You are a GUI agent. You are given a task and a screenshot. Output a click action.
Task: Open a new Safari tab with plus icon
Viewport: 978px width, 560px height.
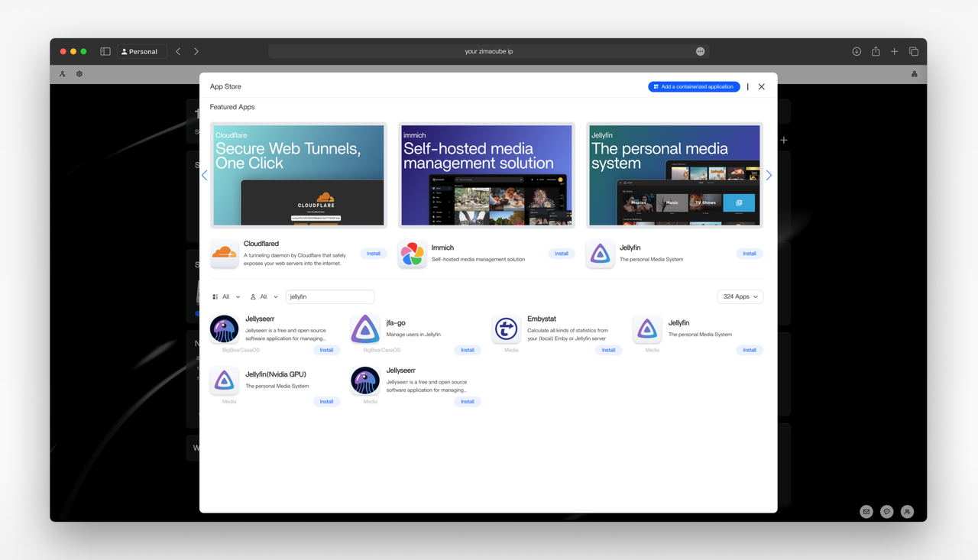(894, 51)
